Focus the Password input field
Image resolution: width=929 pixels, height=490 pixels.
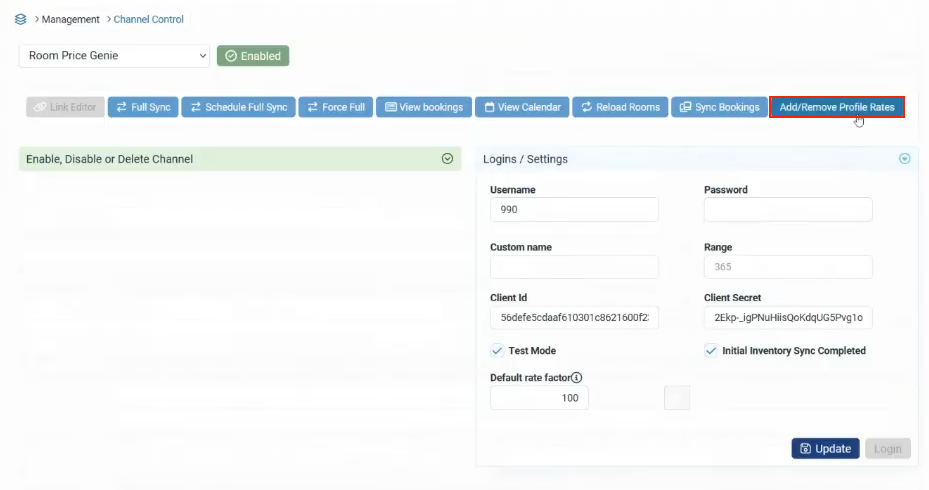tap(788, 210)
